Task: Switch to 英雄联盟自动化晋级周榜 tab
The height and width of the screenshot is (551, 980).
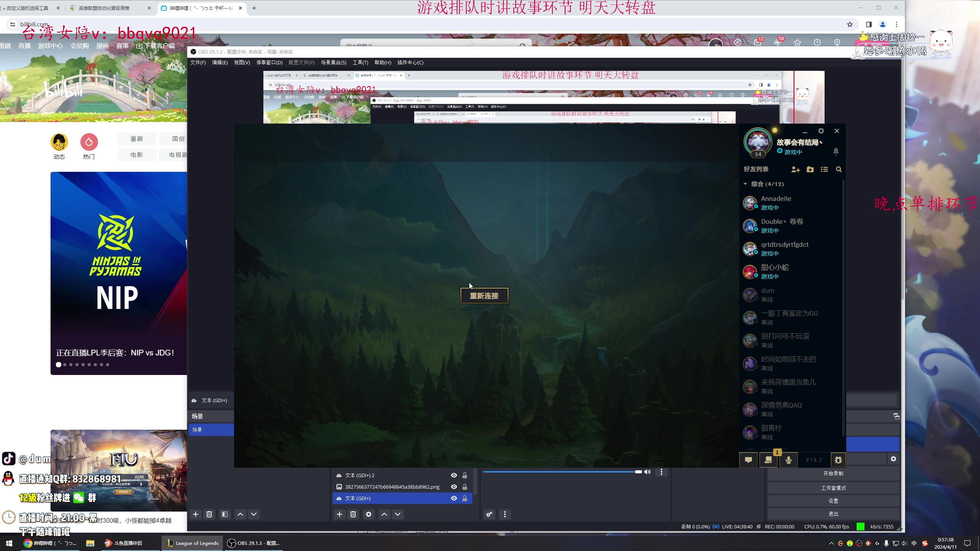Action: tap(111, 8)
